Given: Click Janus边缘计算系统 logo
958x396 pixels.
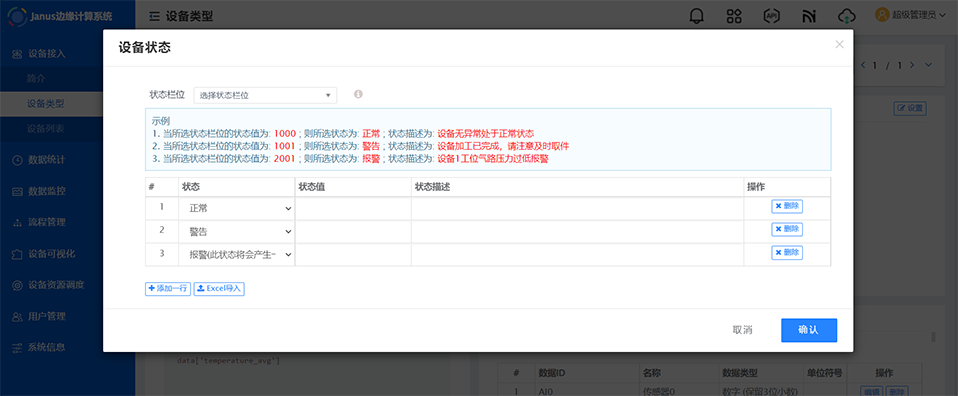Looking at the screenshot, I should 60,16.
